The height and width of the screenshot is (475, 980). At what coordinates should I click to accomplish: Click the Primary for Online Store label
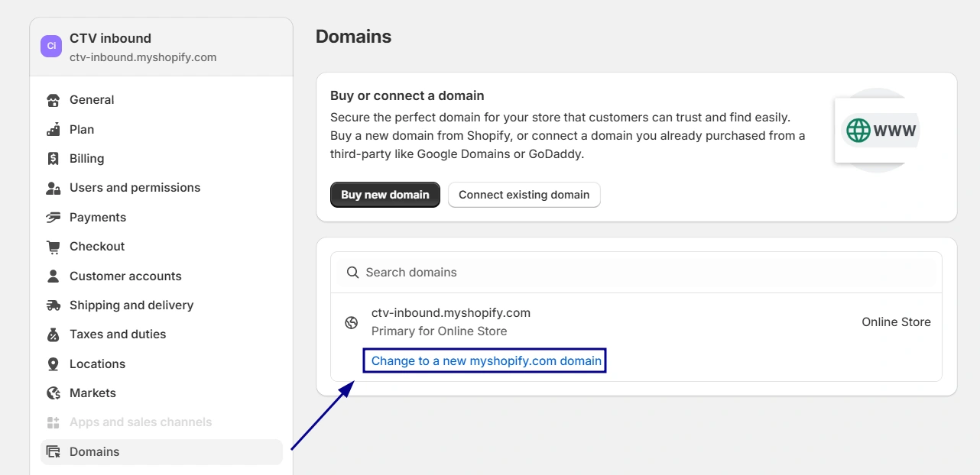point(440,331)
